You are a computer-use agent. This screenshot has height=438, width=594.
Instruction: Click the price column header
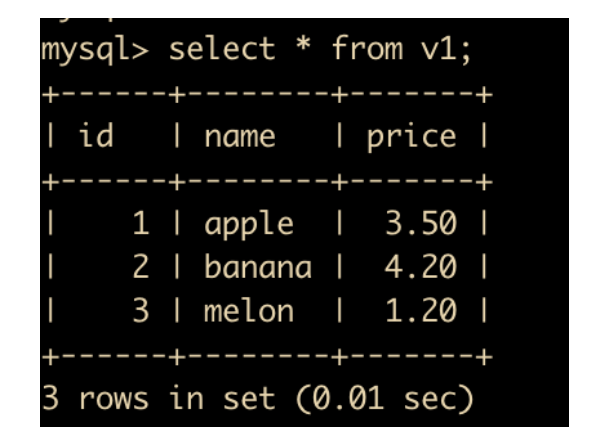point(411,137)
